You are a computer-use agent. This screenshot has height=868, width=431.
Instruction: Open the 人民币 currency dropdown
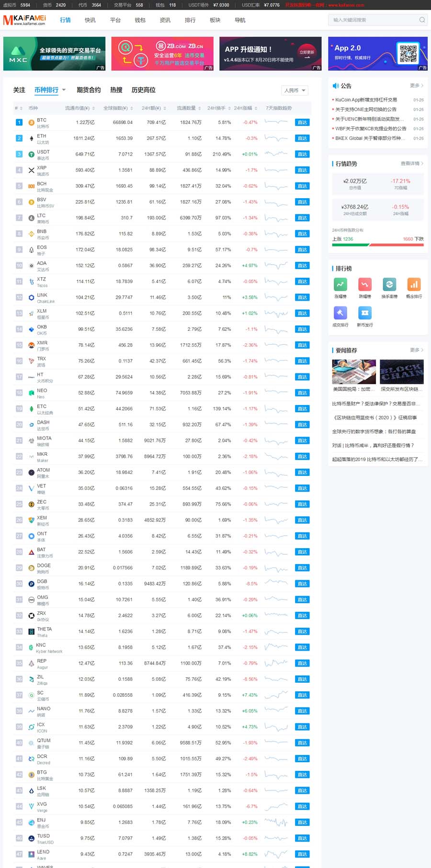pyautogui.click(x=295, y=90)
